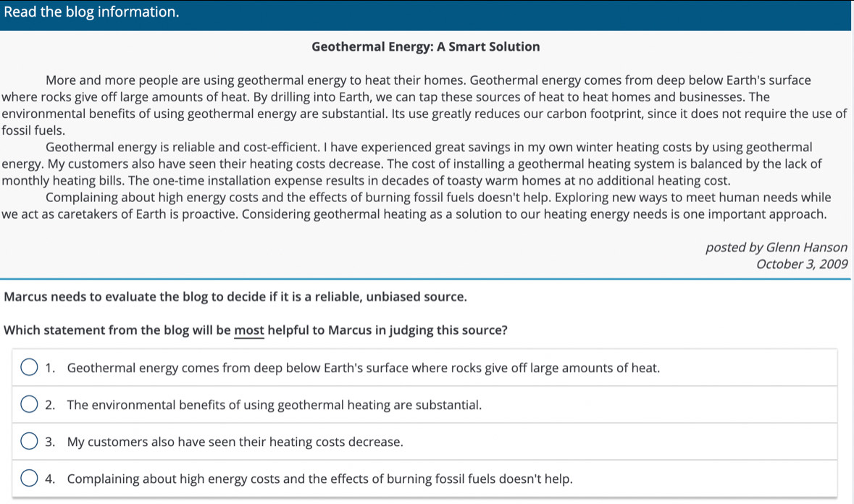Click the paragraph starting 'More and more people'

[x=427, y=97]
